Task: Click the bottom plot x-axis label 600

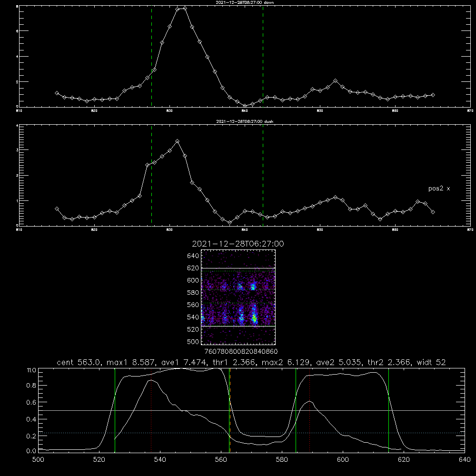Action: coord(343,460)
